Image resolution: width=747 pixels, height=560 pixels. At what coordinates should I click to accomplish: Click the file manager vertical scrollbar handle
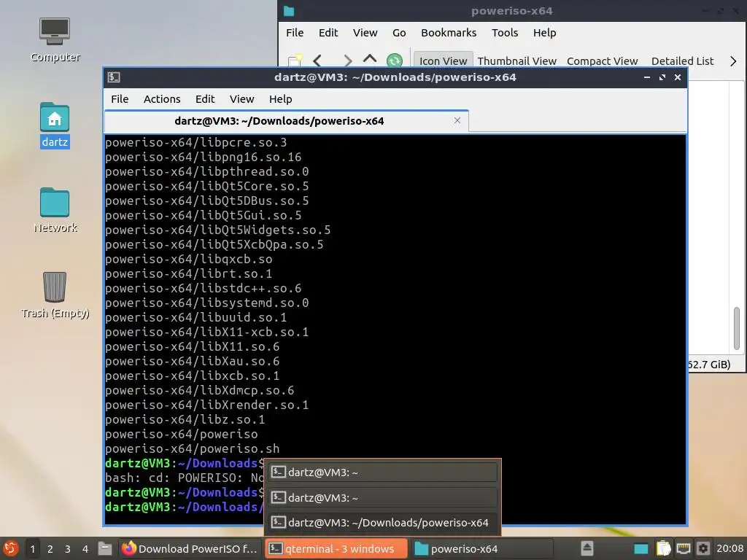736,328
